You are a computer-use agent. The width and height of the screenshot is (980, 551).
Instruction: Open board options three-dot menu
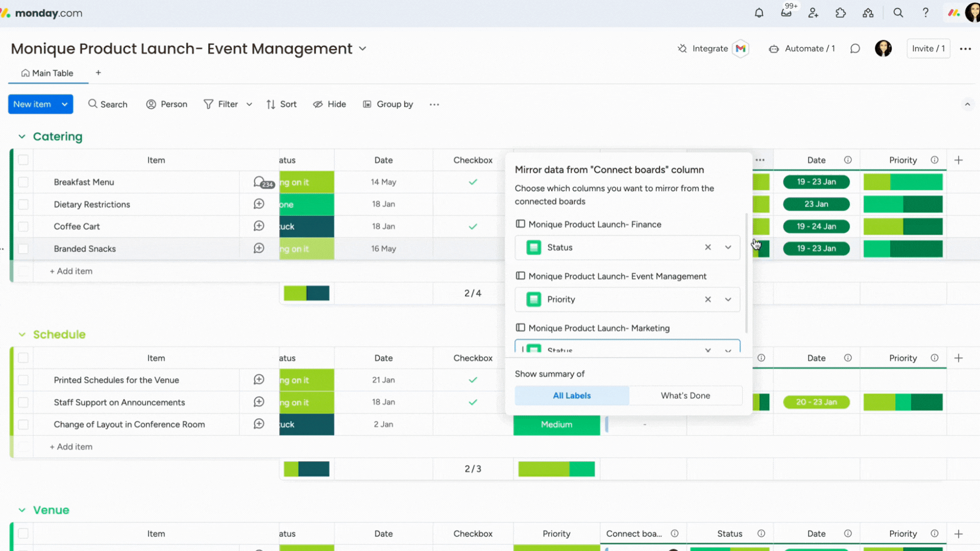pos(965,49)
